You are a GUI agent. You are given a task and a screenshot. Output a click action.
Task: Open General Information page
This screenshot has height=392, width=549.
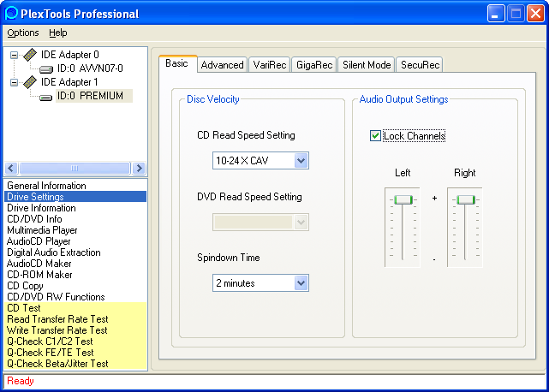[x=75, y=186]
